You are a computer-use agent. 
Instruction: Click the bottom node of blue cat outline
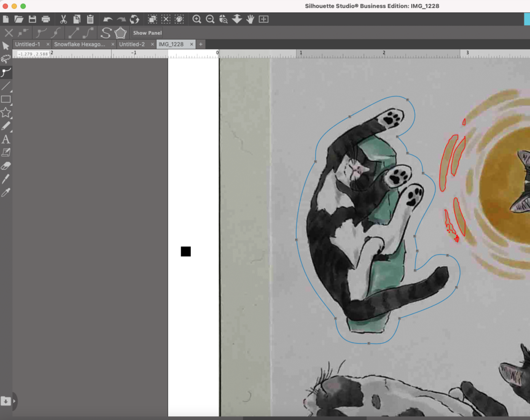369,343
